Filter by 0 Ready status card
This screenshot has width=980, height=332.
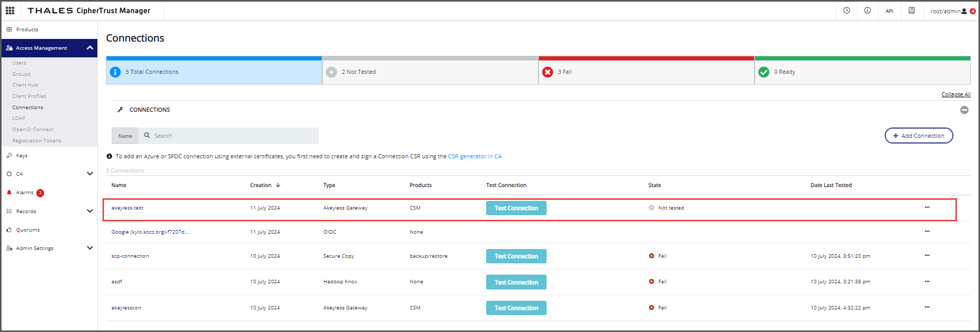(862, 72)
